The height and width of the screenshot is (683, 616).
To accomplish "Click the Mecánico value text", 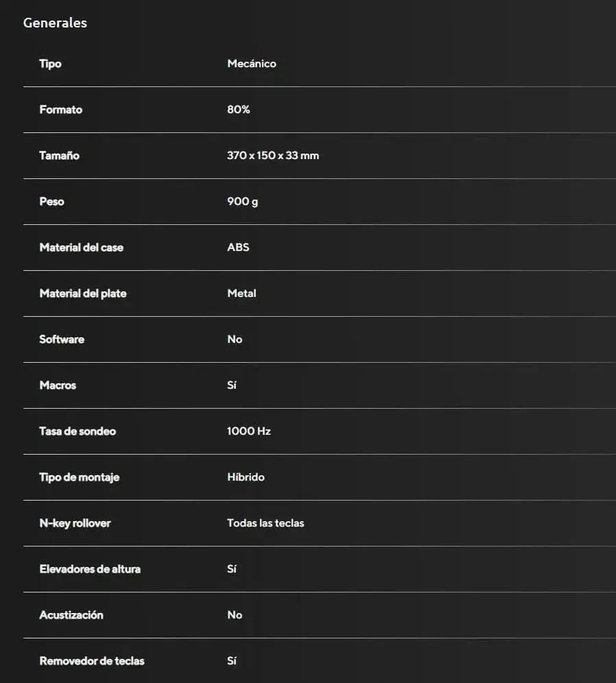I will point(252,64).
